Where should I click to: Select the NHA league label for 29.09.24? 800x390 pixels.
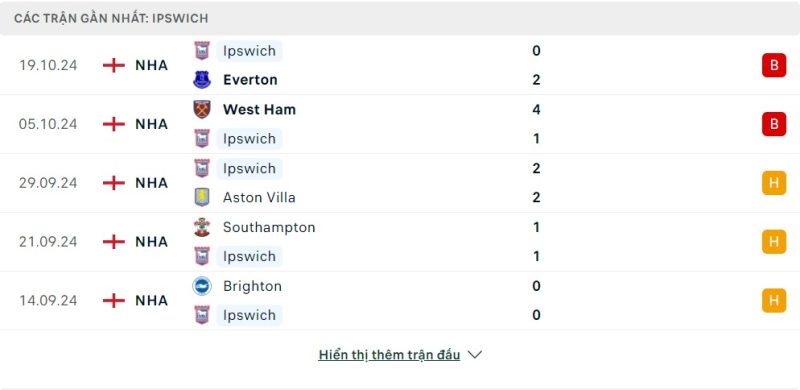pos(152,183)
